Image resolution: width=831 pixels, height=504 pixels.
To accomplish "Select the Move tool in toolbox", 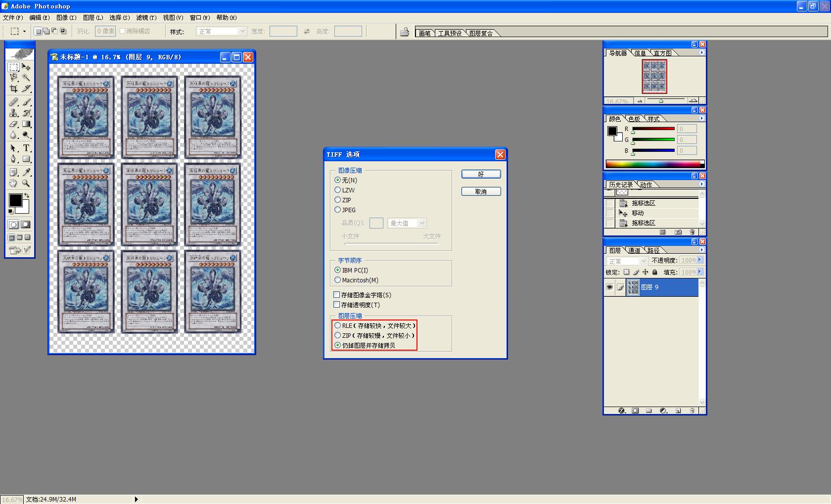I will coord(26,67).
